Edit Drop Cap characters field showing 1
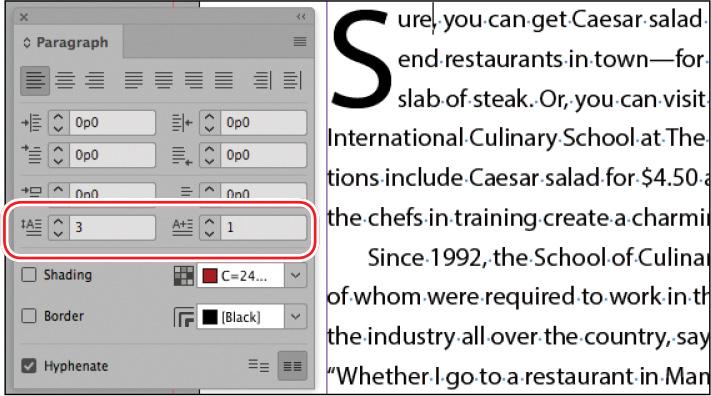This screenshot has width=711, height=396. point(263,227)
